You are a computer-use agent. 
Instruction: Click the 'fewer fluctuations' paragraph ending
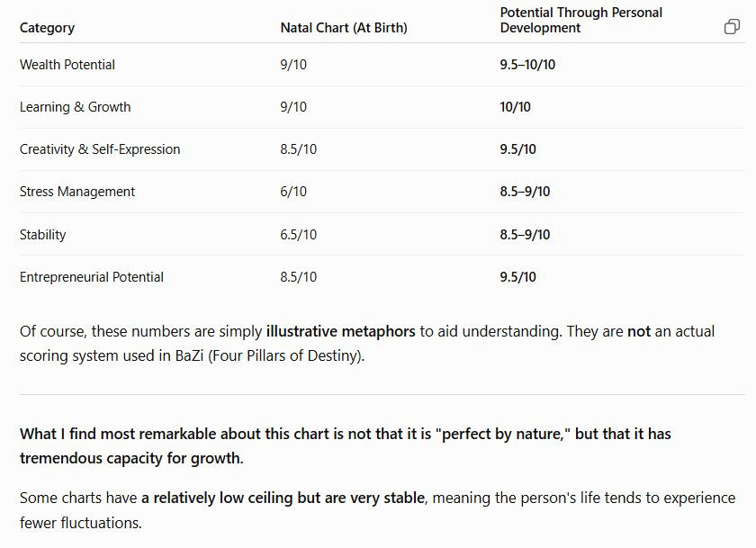pos(80,523)
